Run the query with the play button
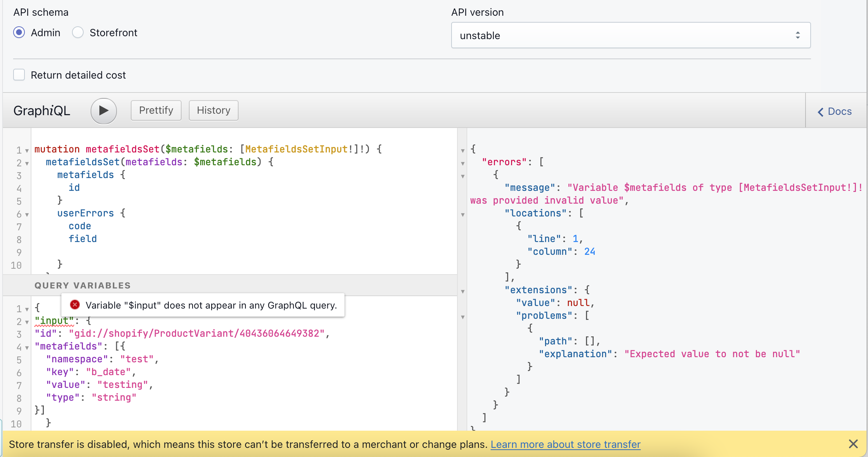This screenshot has width=868, height=457. (103, 111)
